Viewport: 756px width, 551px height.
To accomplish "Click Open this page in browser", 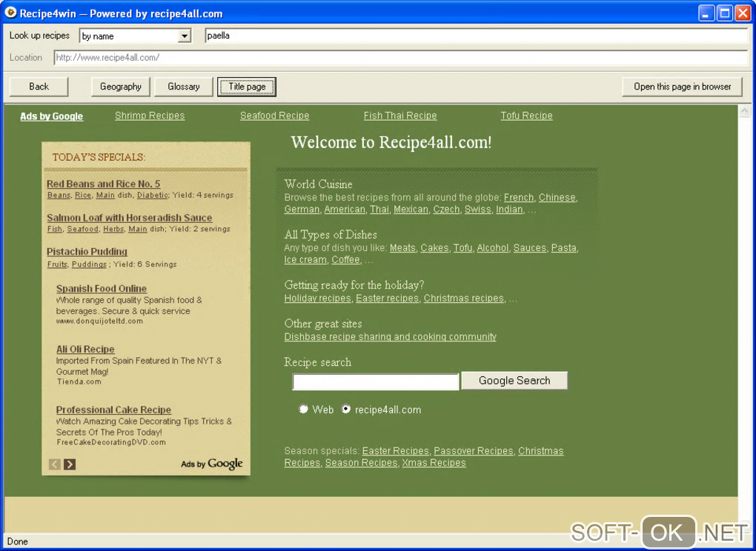I will pos(682,87).
